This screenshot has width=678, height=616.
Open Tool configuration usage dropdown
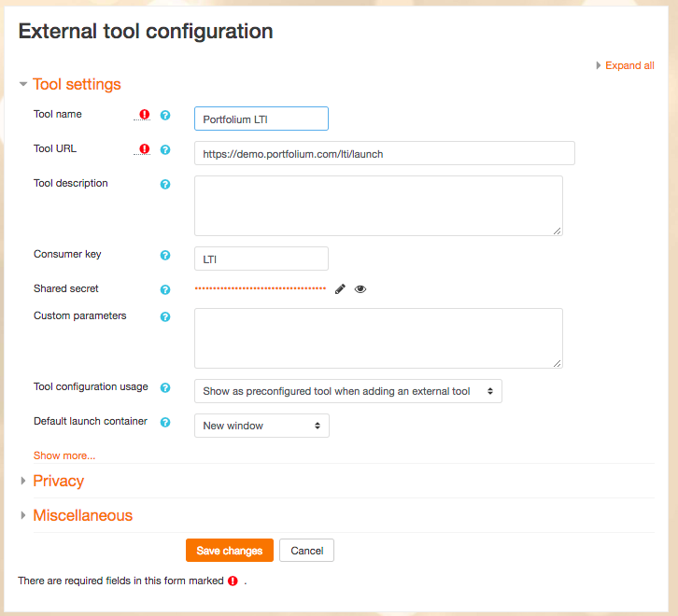347,391
